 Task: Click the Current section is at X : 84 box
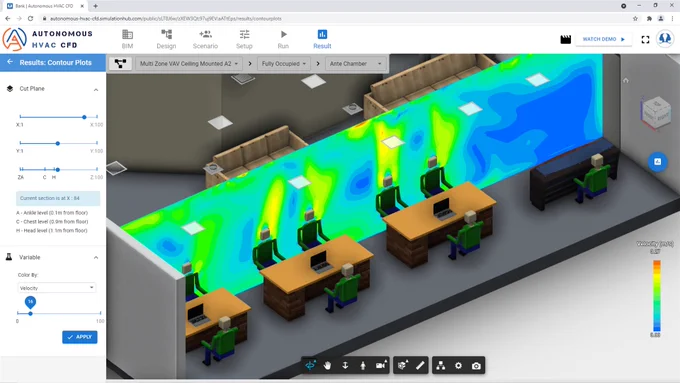pyautogui.click(x=58, y=198)
